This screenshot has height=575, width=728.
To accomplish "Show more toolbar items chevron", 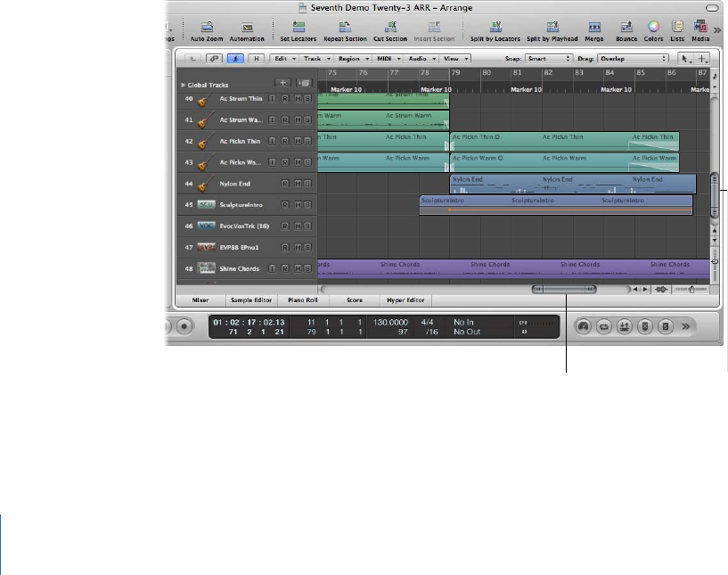I will pos(717,30).
